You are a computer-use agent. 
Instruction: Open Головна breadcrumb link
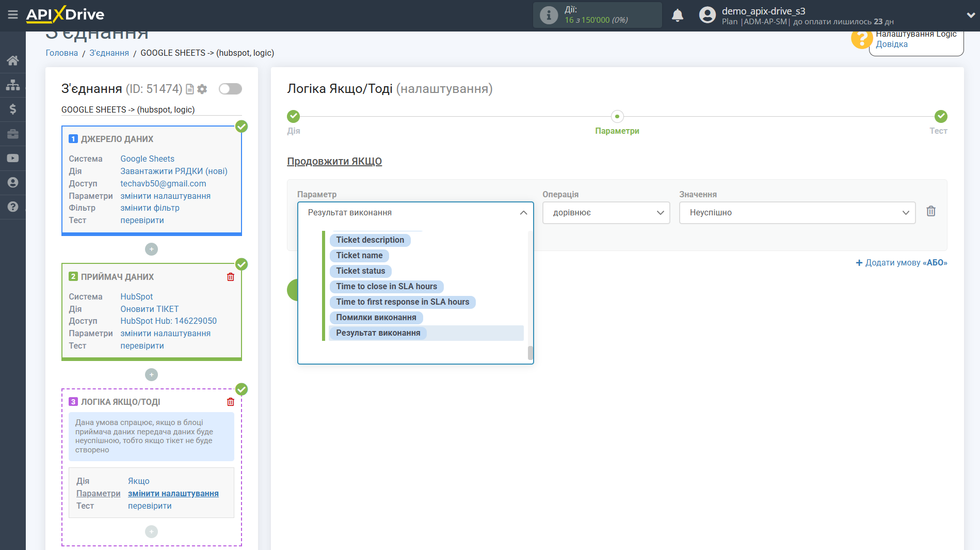pyautogui.click(x=62, y=53)
